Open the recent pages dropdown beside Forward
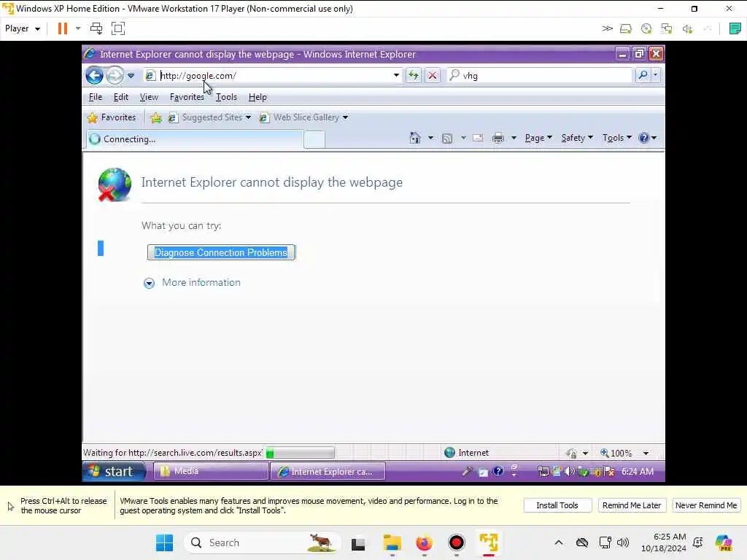The width and height of the screenshot is (747, 560). 131,76
